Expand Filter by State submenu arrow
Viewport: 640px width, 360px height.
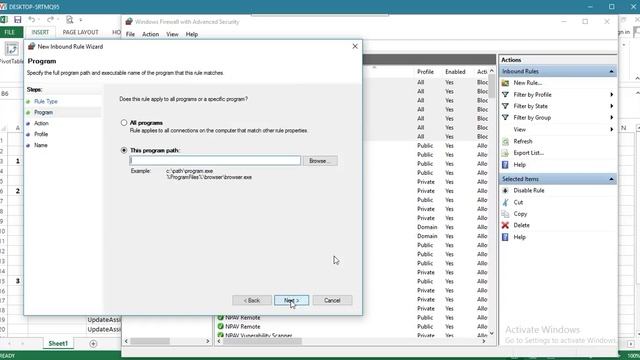611,106
